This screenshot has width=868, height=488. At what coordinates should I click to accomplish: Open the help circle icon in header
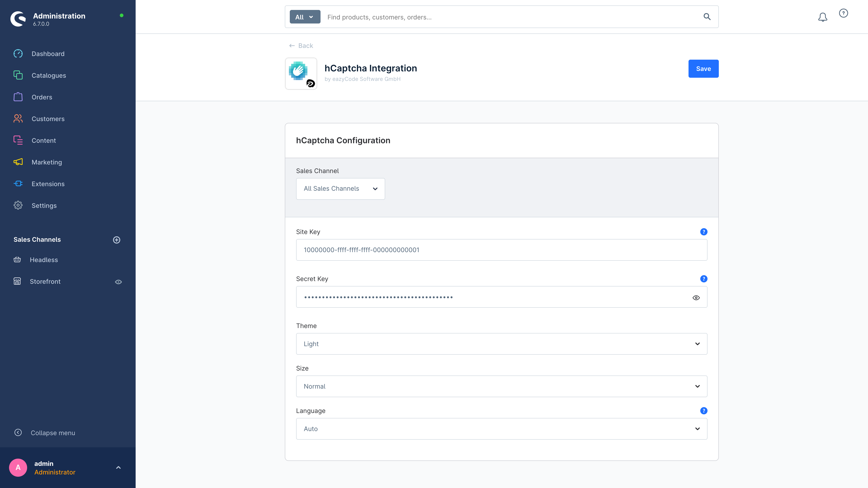(843, 13)
